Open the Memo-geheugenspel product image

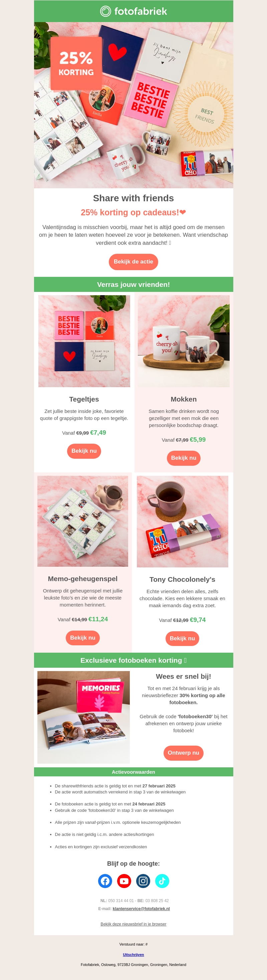click(82, 521)
